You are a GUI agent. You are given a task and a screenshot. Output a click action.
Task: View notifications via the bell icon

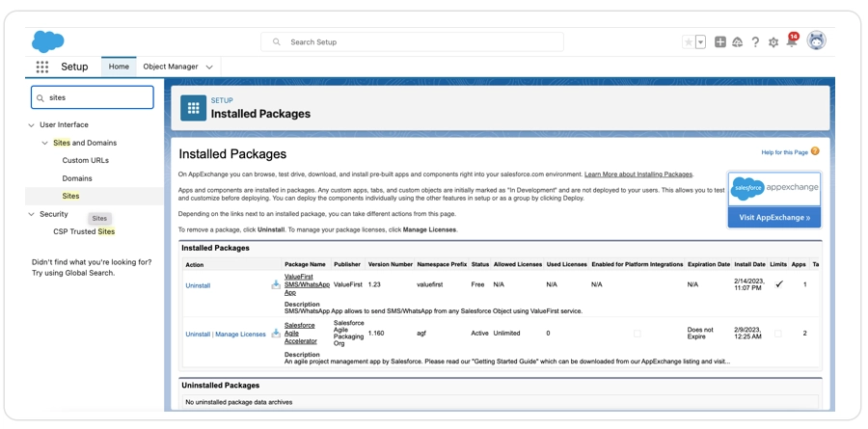(x=791, y=42)
